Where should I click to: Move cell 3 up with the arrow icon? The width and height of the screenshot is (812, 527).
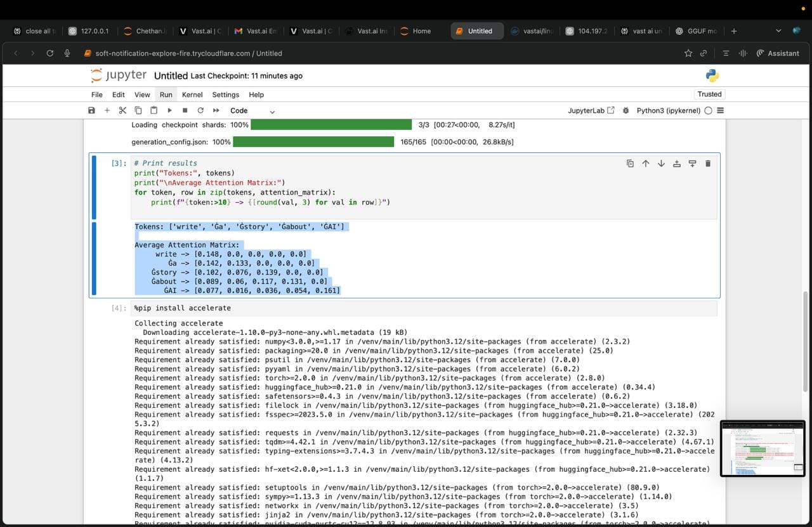point(646,164)
